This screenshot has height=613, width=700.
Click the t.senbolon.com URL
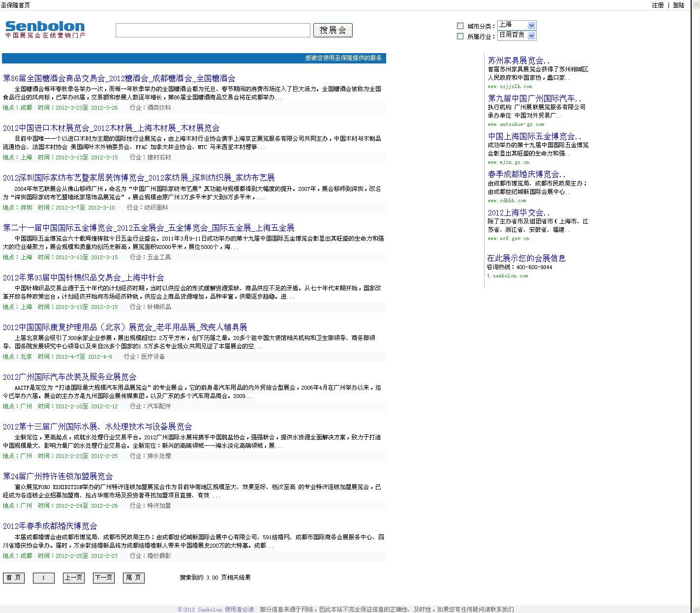pyautogui.click(x=508, y=276)
